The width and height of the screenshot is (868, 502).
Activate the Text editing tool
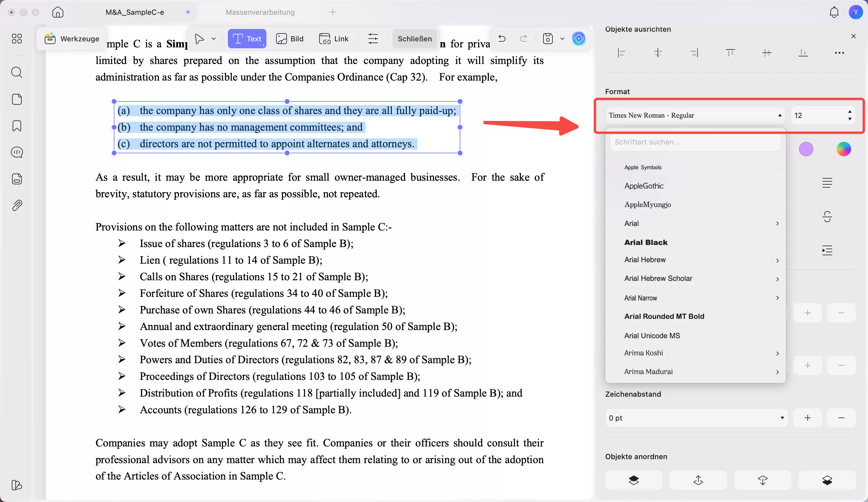pos(247,39)
